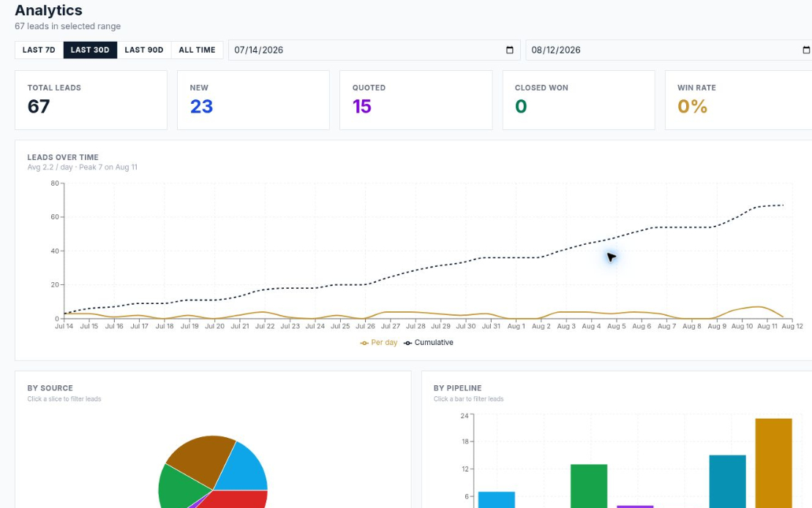Image resolution: width=812 pixels, height=508 pixels.
Task: Filter by light blue pipeline bar
Action: [497, 500]
